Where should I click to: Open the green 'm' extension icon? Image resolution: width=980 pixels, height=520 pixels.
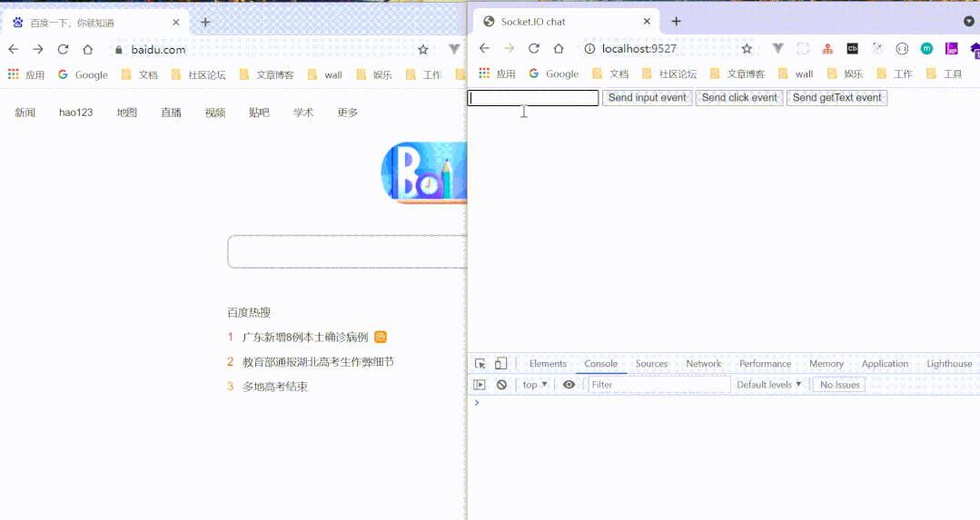click(x=927, y=48)
